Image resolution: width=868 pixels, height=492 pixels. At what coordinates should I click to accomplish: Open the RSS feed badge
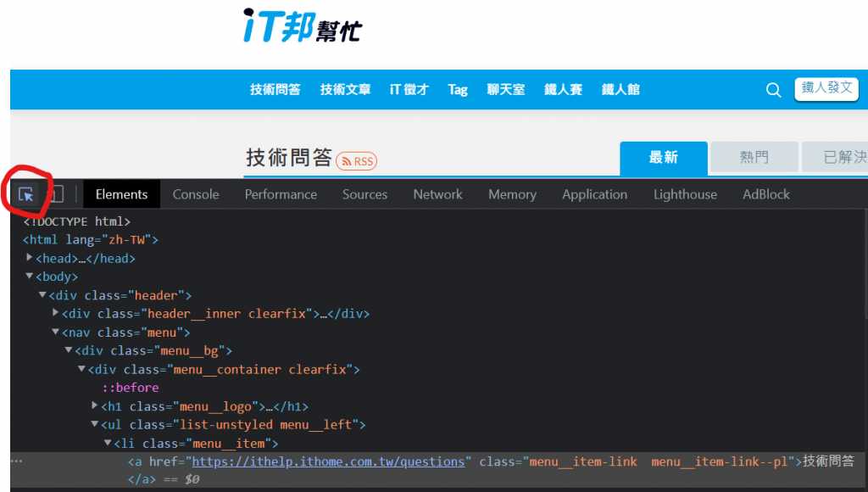point(357,161)
